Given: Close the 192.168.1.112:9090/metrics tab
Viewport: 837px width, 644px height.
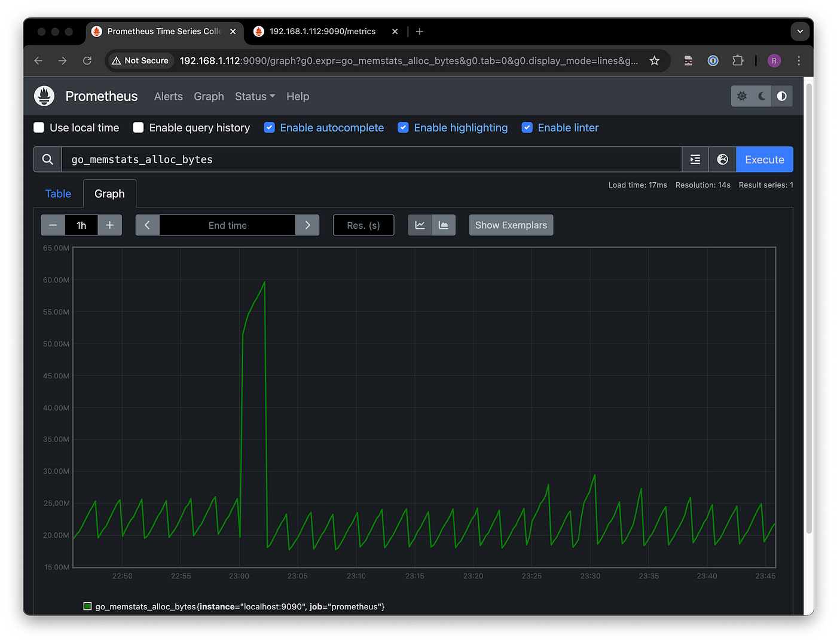Looking at the screenshot, I should (395, 32).
